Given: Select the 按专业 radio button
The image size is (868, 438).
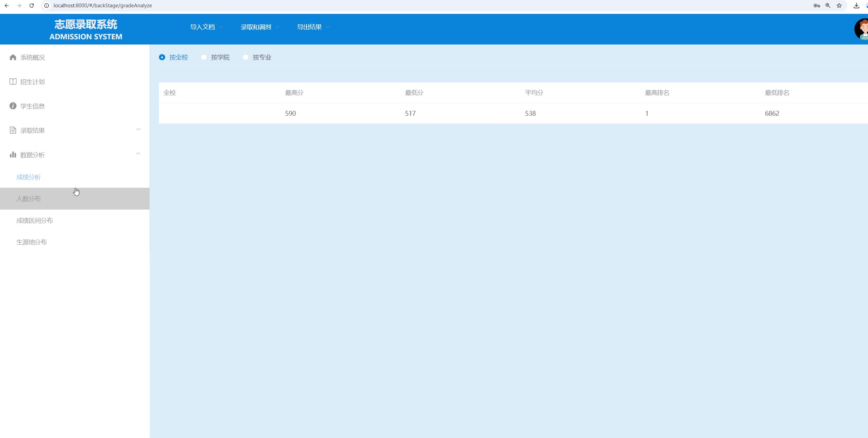Looking at the screenshot, I should point(246,57).
